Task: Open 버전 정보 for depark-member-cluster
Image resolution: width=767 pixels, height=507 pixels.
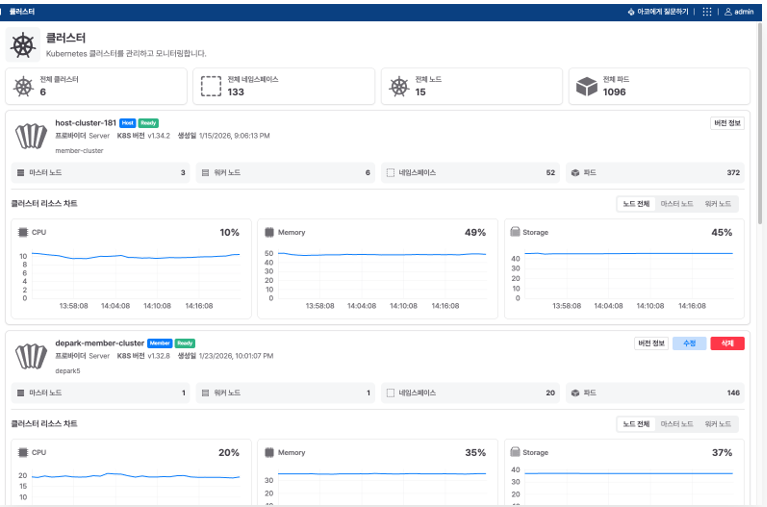Action: point(652,344)
